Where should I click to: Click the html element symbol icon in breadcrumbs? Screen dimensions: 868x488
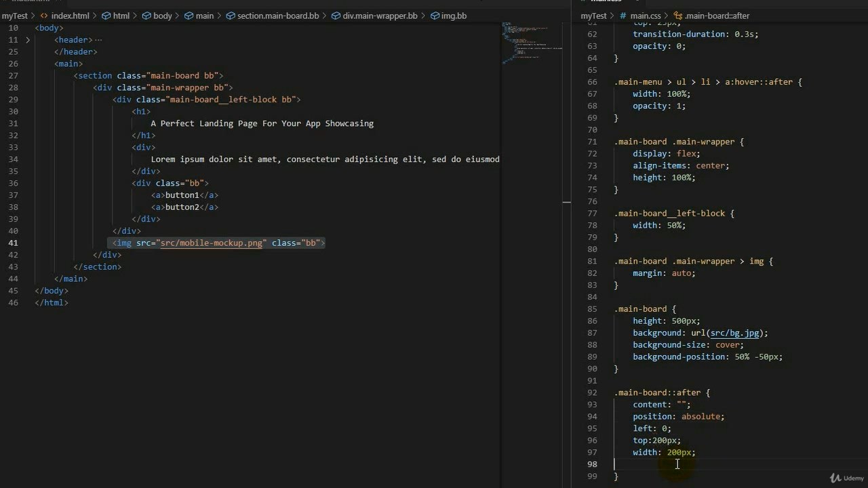point(107,16)
